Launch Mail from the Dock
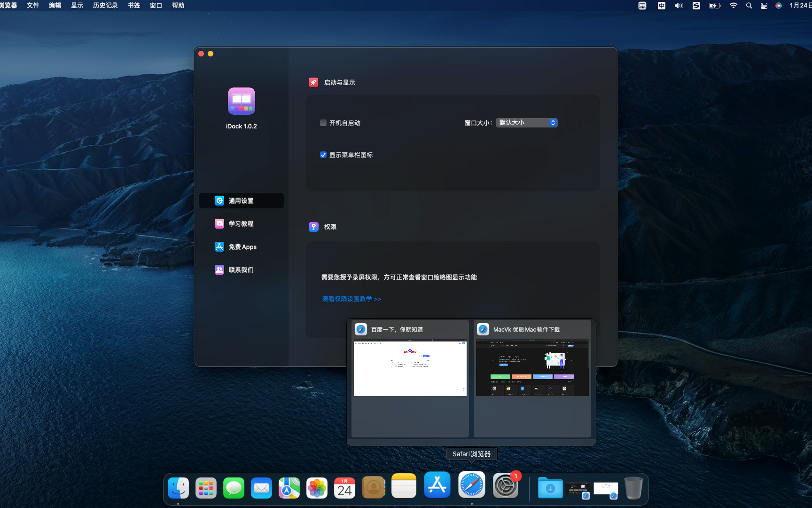Screen dimensions: 812x508 pyautogui.click(x=261, y=488)
